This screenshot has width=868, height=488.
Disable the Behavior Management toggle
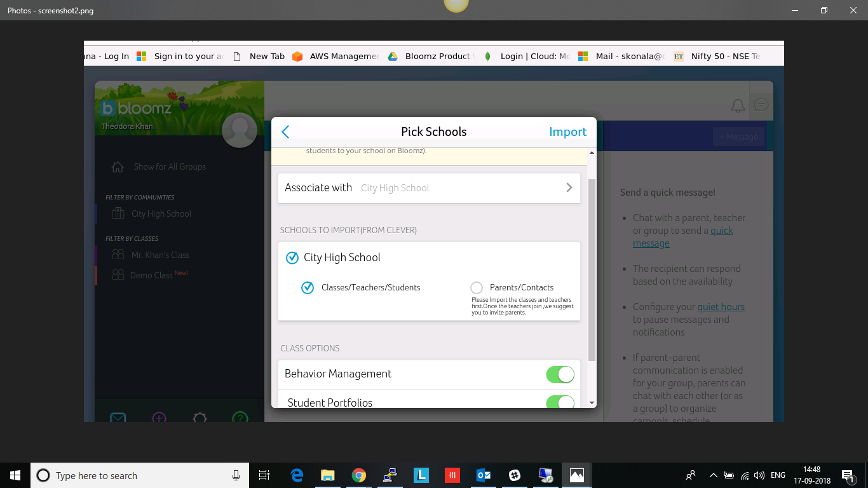point(560,374)
